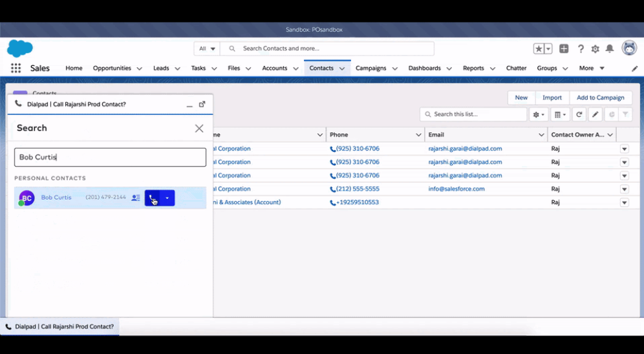Expand the Opportunities tab chevron
Viewport: 644px width, 354px height.
click(139, 68)
